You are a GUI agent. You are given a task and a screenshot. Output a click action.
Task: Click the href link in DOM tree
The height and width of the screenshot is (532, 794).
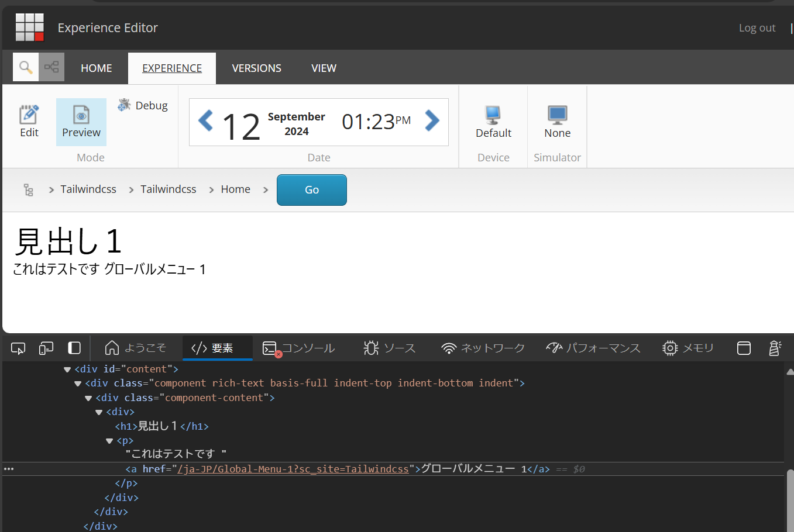click(x=293, y=469)
